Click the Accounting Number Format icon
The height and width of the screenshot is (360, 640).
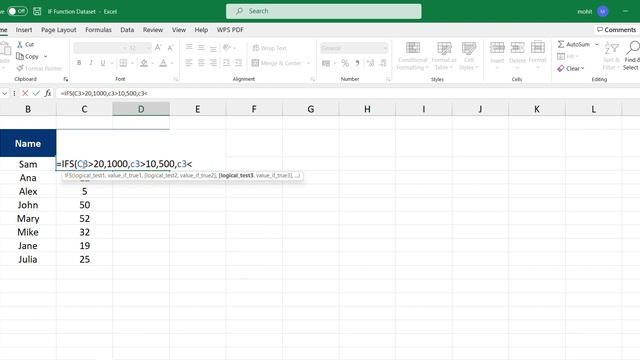tap(326, 63)
